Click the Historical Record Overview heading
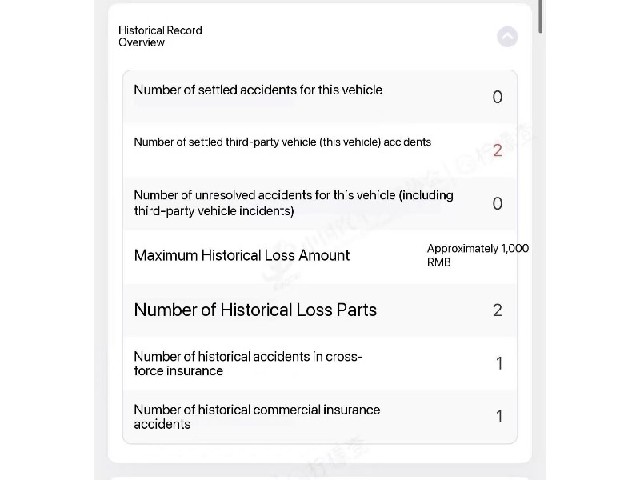Screen dimensions: 640x480 tap(160, 36)
